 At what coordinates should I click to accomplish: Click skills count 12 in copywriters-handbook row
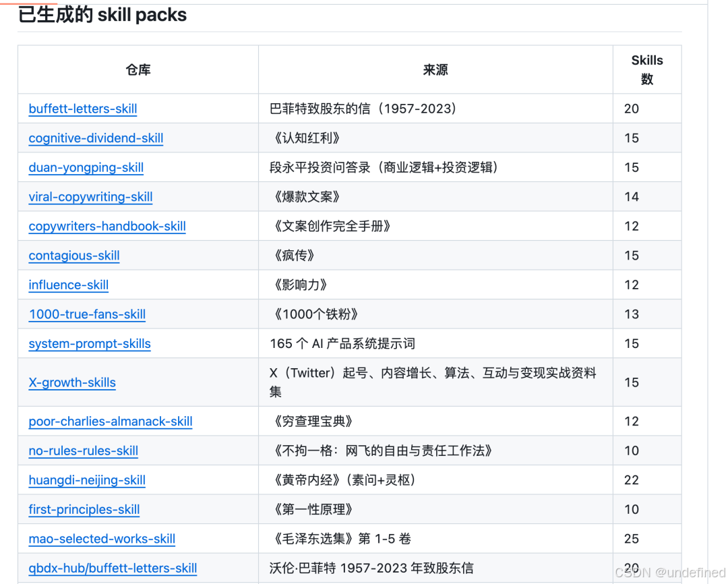pyautogui.click(x=632, y=226)
